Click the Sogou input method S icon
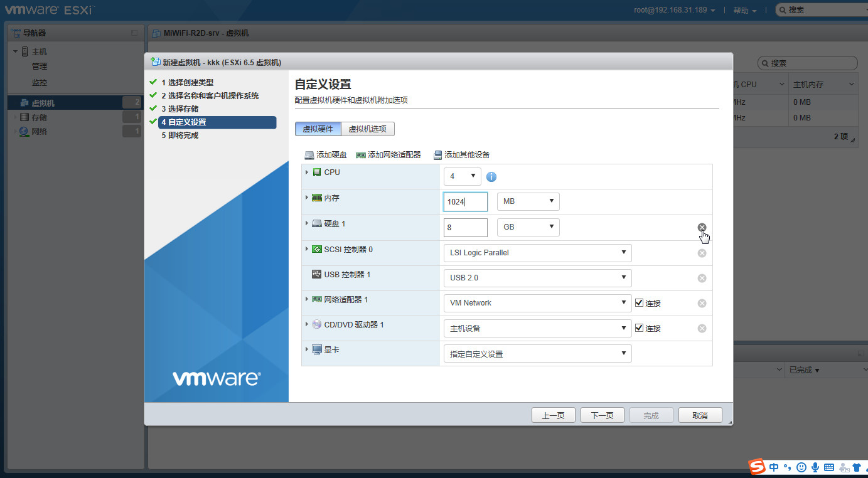Screen dimensions: 868x478 pyautogui.click(x=757, y=467)
